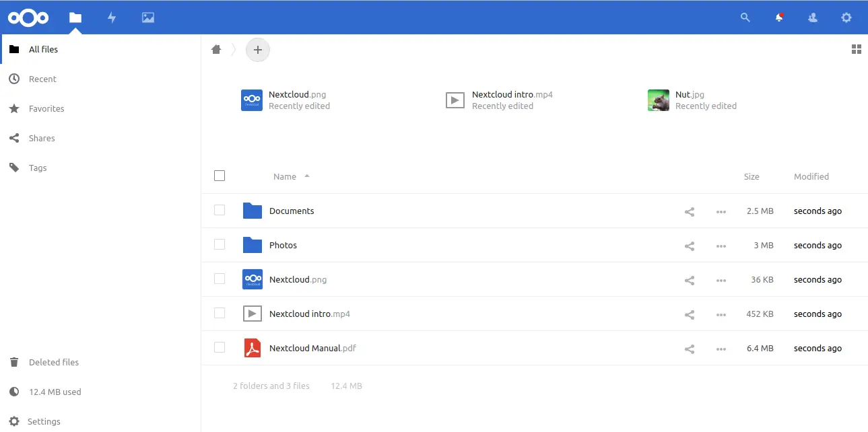Open recently edited Nut.jpg thumbnail
Image resolution: width=868 pixels, height=432 pixels.
tap(659, 100)
